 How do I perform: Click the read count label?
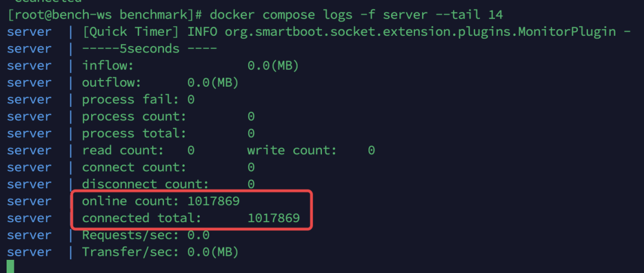123,150
